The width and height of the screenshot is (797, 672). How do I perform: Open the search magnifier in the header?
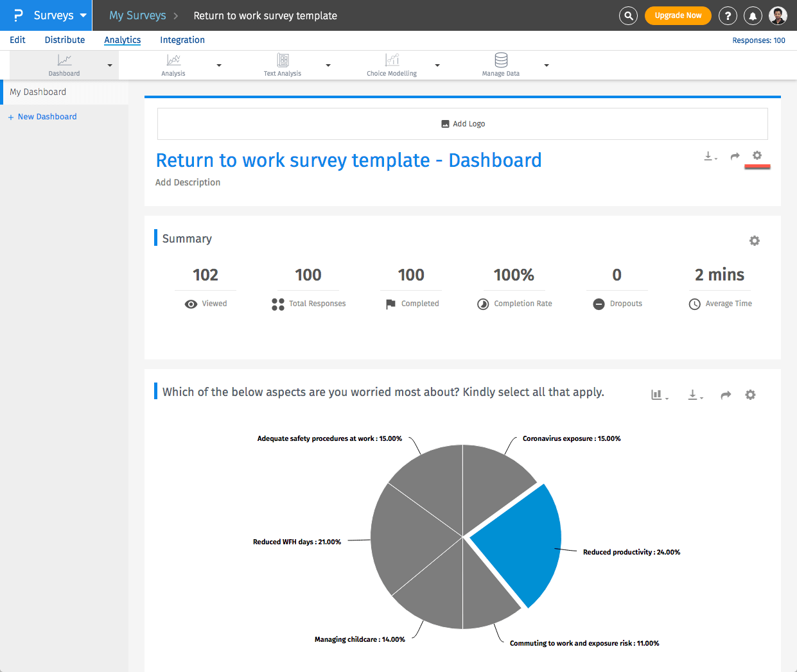(x=628, y=15)
